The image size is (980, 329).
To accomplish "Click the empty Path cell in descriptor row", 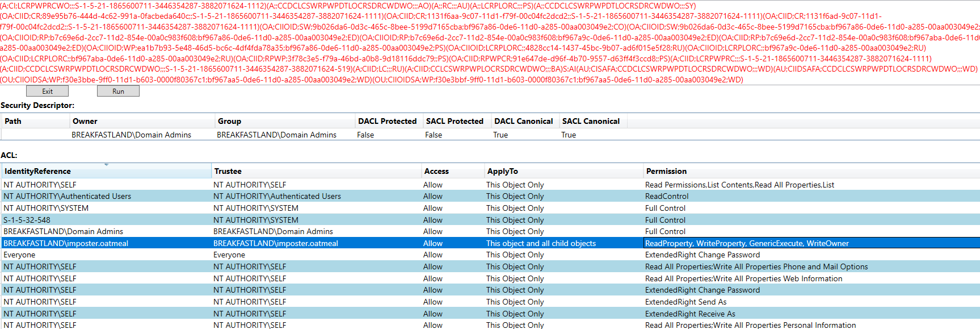I will 35,135.
